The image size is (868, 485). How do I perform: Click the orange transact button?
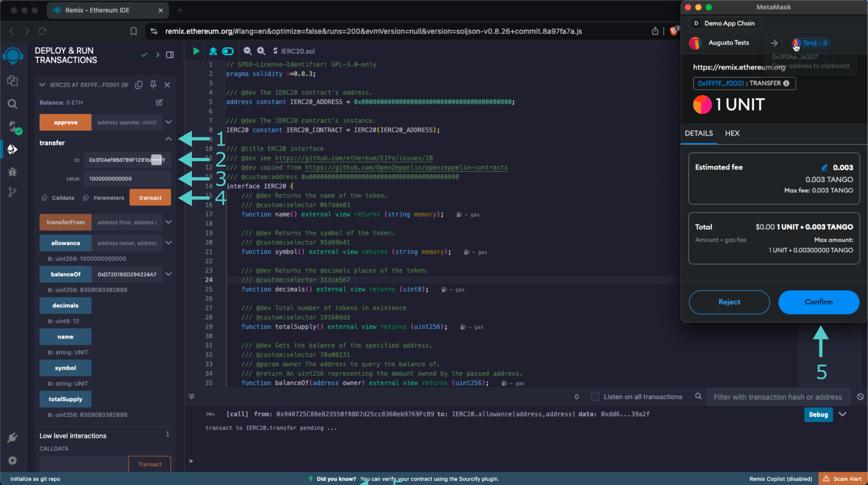coord(150,198)
